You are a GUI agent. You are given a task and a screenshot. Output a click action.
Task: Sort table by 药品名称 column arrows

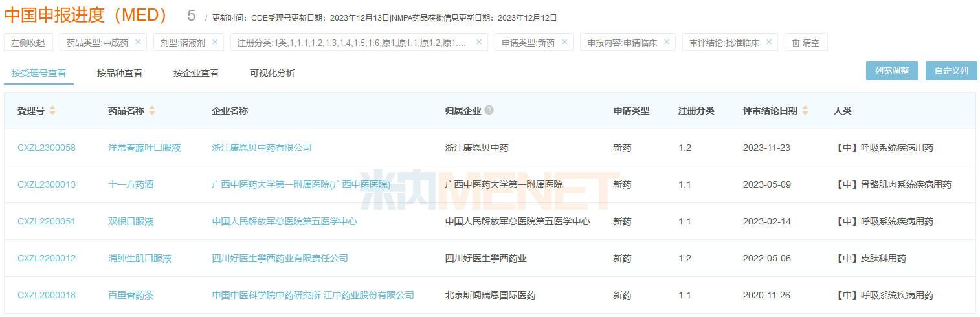pyautogui.click(x=152, y=111)
